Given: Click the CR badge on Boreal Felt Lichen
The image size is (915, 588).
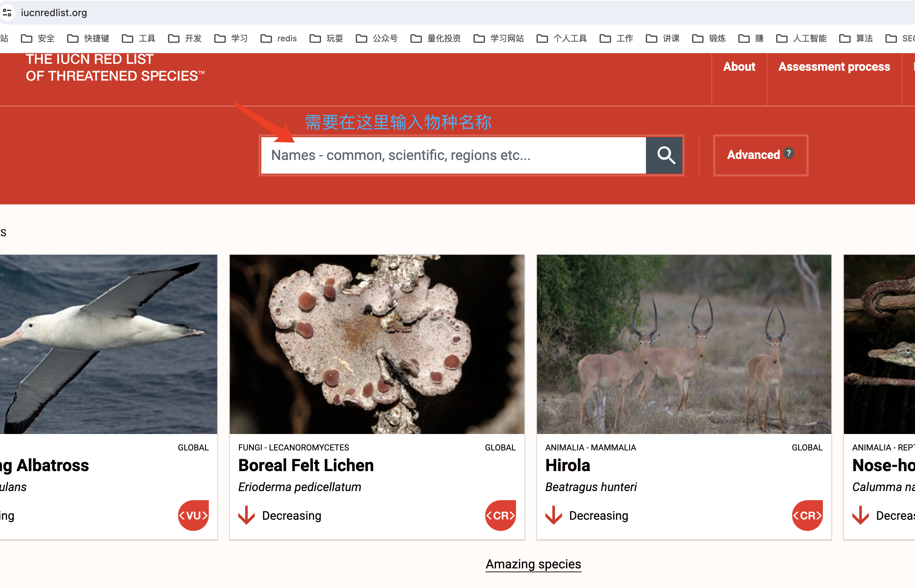Looking at the screenshot, I should click(501, 515).
